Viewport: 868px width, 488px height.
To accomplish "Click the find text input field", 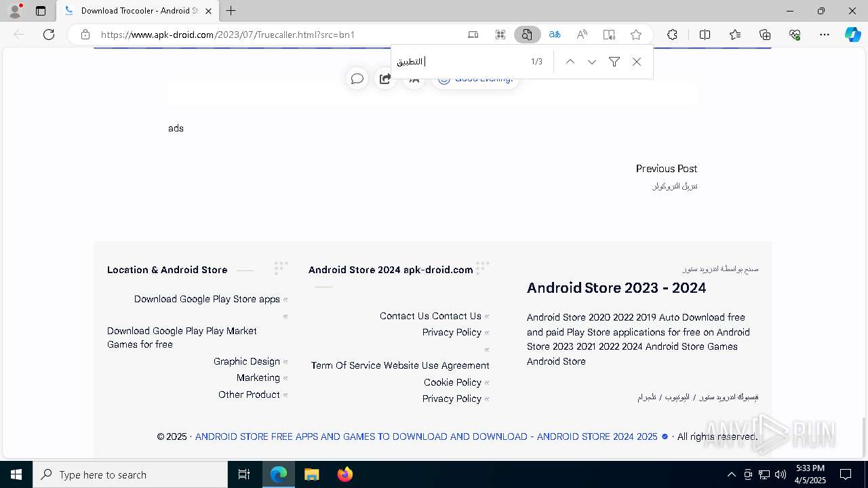I will point(461,62).
